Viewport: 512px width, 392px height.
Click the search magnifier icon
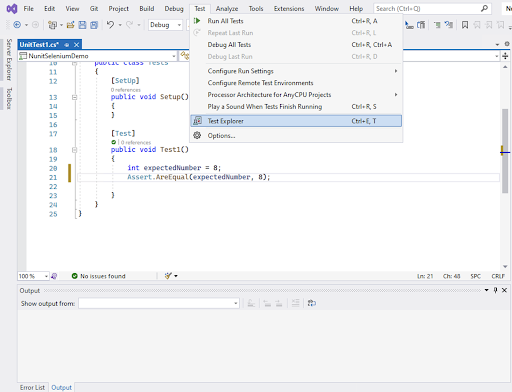coord(485,8)
